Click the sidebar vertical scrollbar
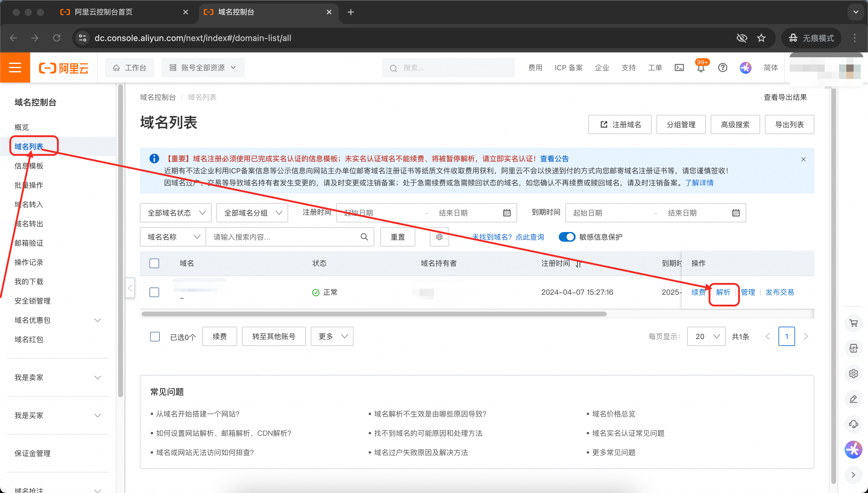 click(120, 241)
